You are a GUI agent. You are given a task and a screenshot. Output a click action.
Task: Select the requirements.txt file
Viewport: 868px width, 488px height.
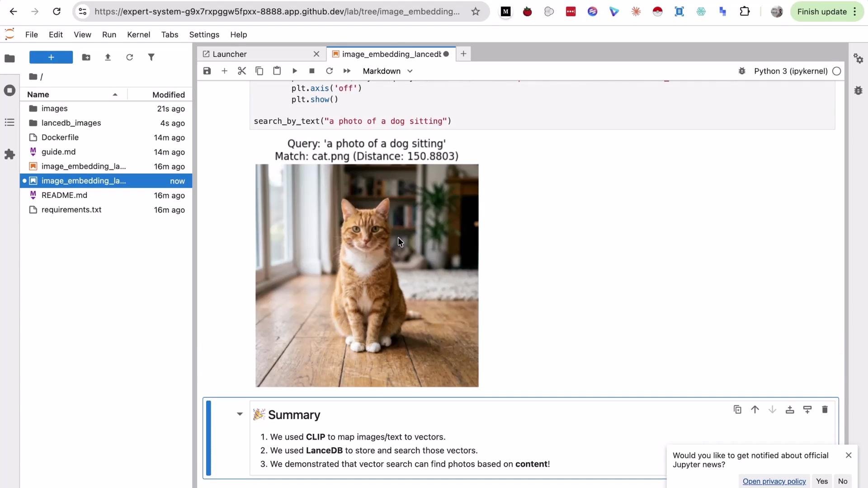pos(106,210)
